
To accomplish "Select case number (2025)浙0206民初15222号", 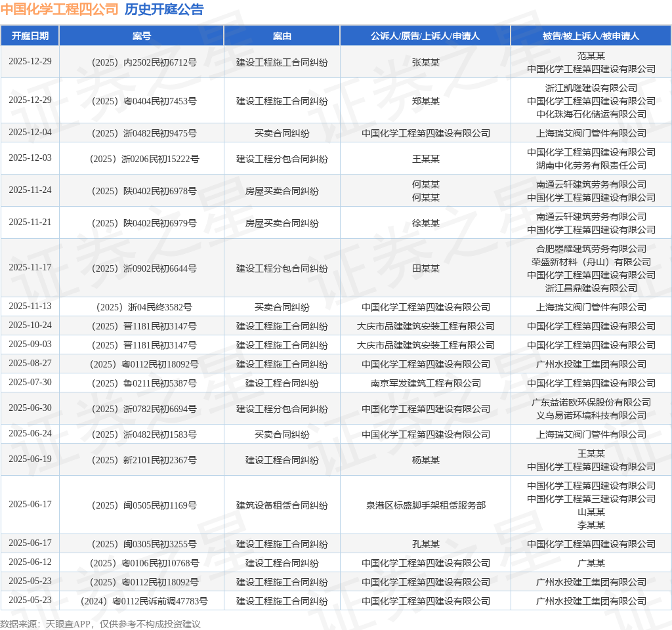I will (144, 159).
